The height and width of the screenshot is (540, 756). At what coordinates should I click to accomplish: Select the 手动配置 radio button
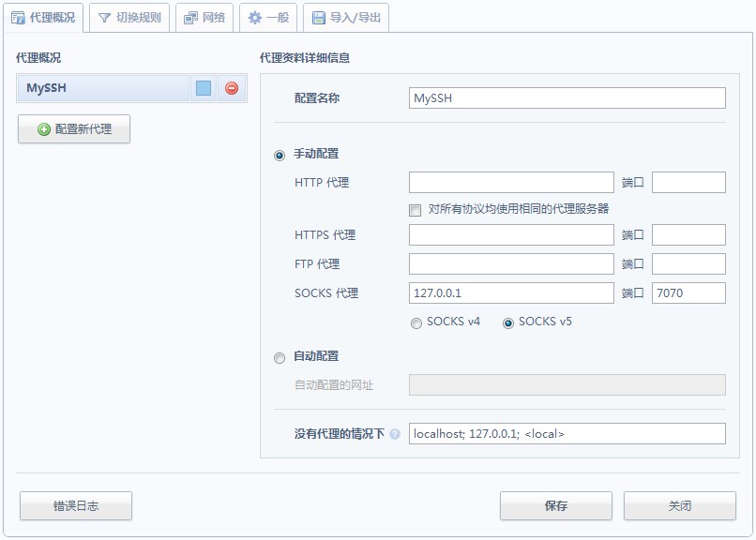[280, 155]
